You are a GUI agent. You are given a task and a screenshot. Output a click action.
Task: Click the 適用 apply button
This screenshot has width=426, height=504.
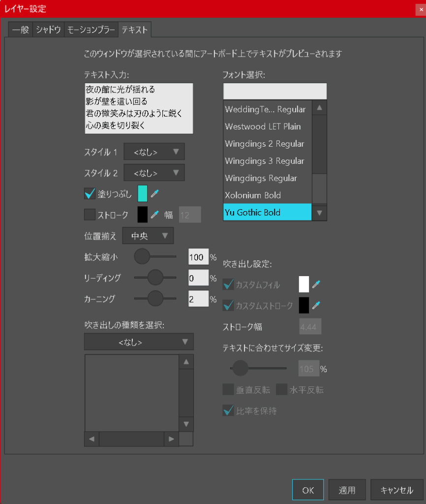(347, 490)
